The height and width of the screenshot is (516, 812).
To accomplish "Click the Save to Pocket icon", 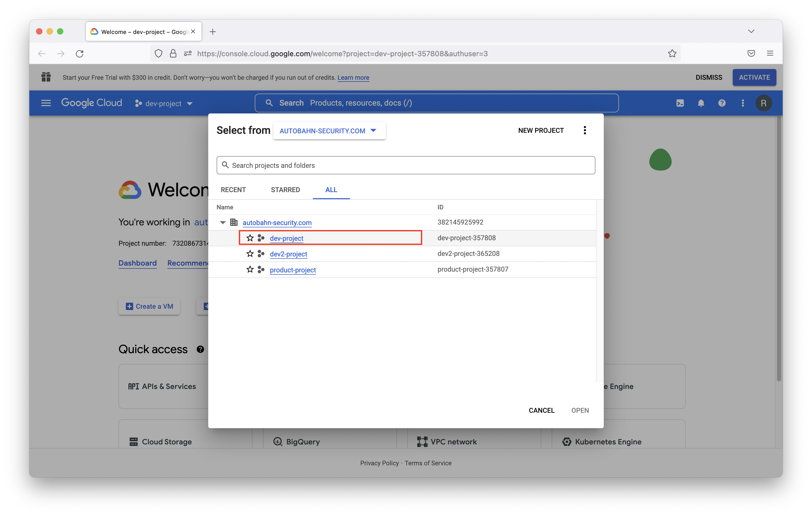I will (x=751, y=53).
